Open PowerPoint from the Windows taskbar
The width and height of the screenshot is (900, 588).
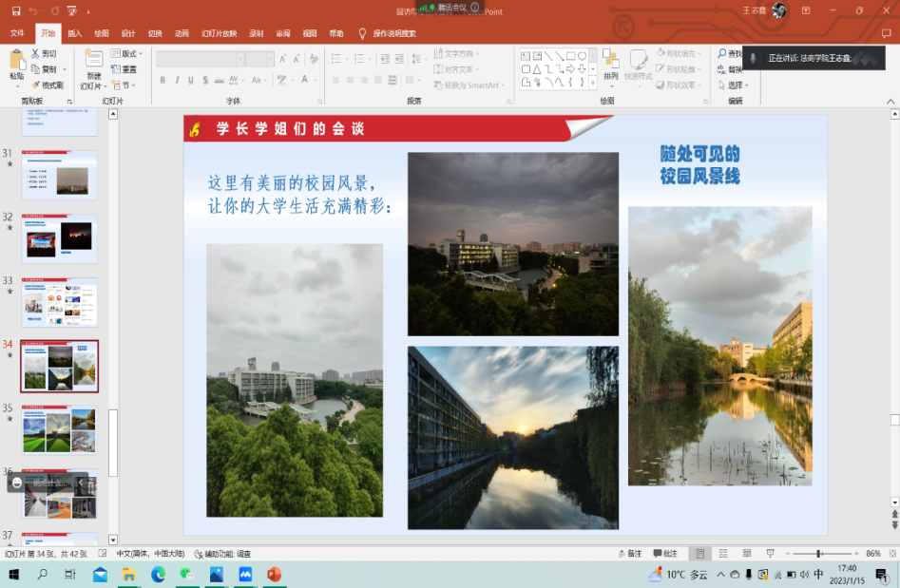[275, 575]
